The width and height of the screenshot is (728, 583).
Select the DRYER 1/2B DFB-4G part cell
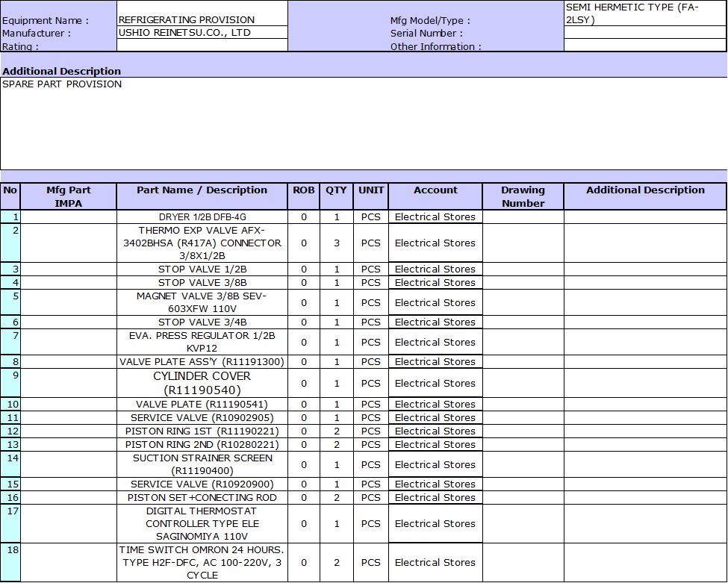click(202, 217)
